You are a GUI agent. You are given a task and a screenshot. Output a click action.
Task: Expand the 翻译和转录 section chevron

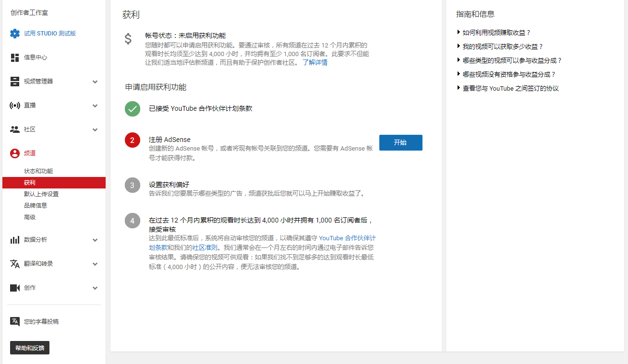[x=95, y=264]
